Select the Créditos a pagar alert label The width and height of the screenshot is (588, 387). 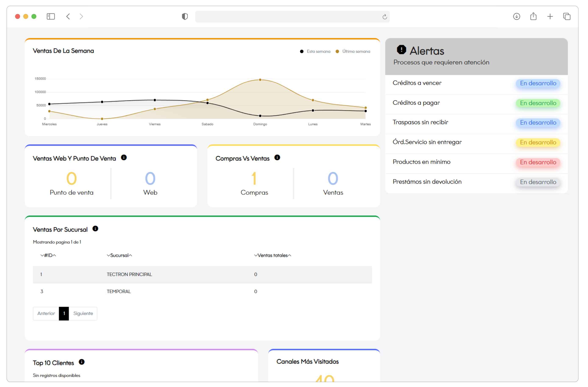[x=416, y=103]
